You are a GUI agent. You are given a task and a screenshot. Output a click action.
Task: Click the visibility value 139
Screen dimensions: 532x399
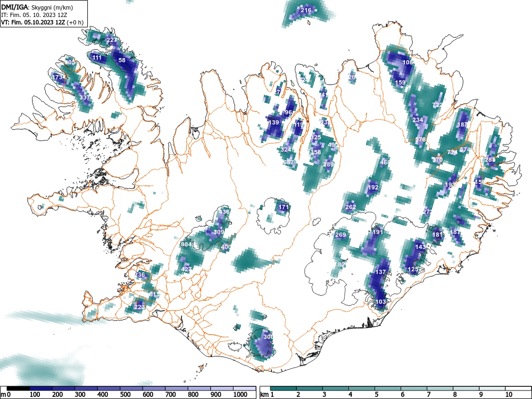273,122
